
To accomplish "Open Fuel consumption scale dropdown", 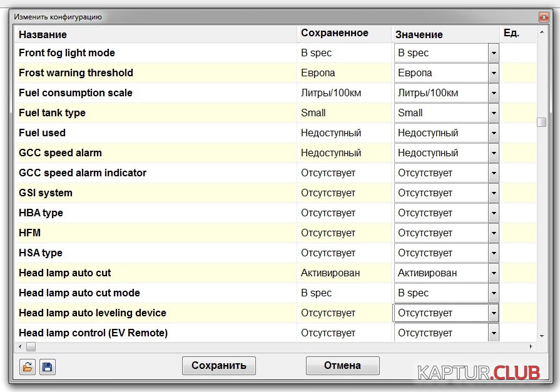I will coord(493,93).
